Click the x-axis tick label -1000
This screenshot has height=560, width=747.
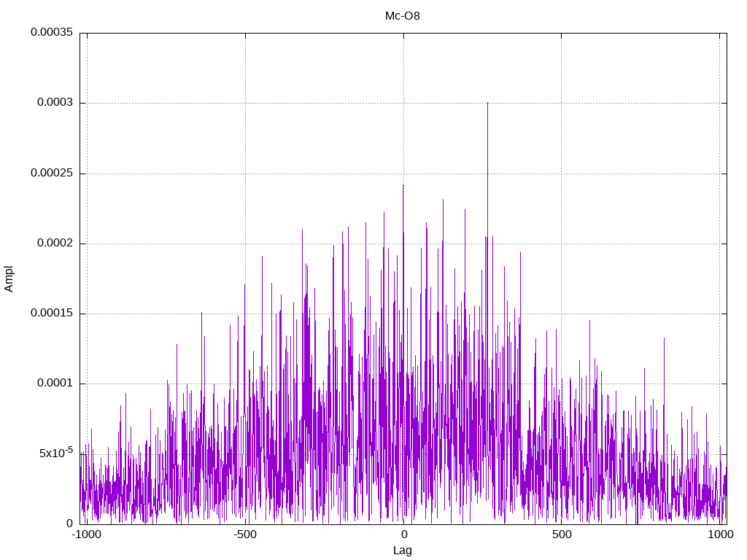(86, 534)
